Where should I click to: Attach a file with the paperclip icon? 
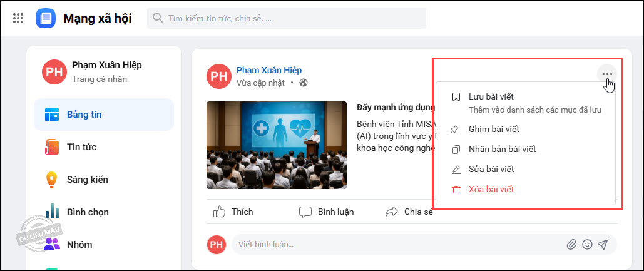tap(571, 245)
